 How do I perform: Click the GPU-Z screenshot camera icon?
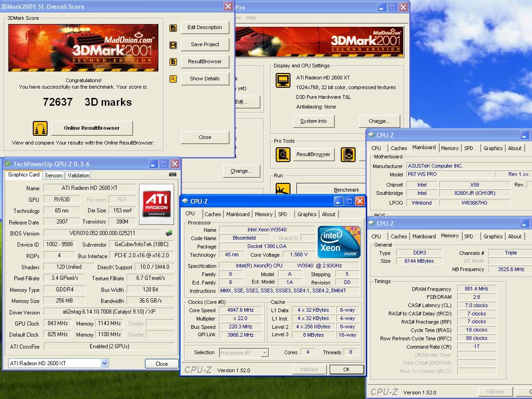pyautogui.click(x=172, y=175)
